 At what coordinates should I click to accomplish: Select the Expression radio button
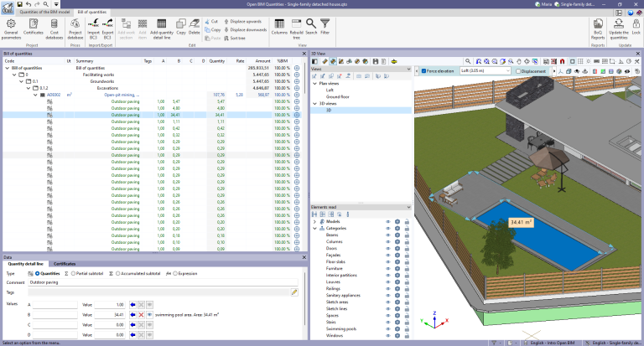coord(175,273)
